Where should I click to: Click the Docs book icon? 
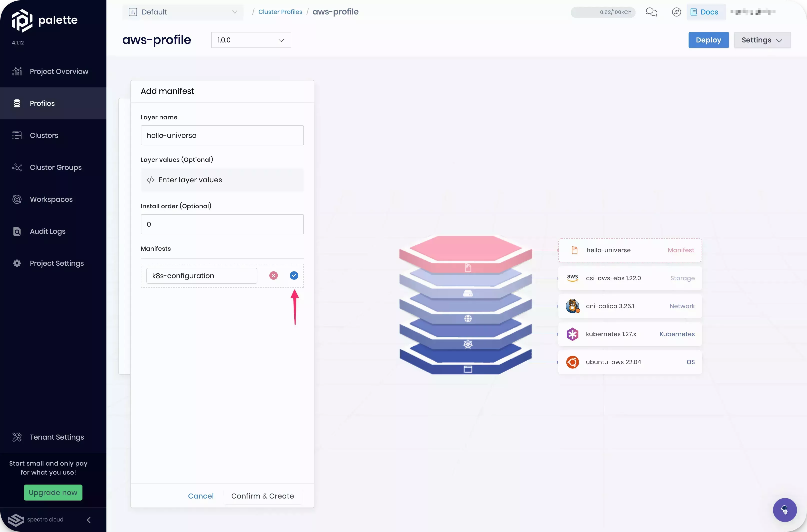pyautogui.click(x=693, y=12)
